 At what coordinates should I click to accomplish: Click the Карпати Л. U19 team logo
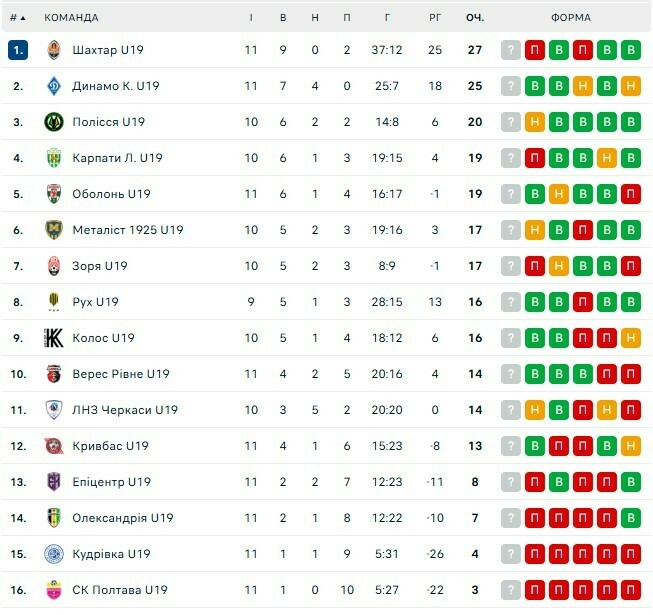pos(54,158)
